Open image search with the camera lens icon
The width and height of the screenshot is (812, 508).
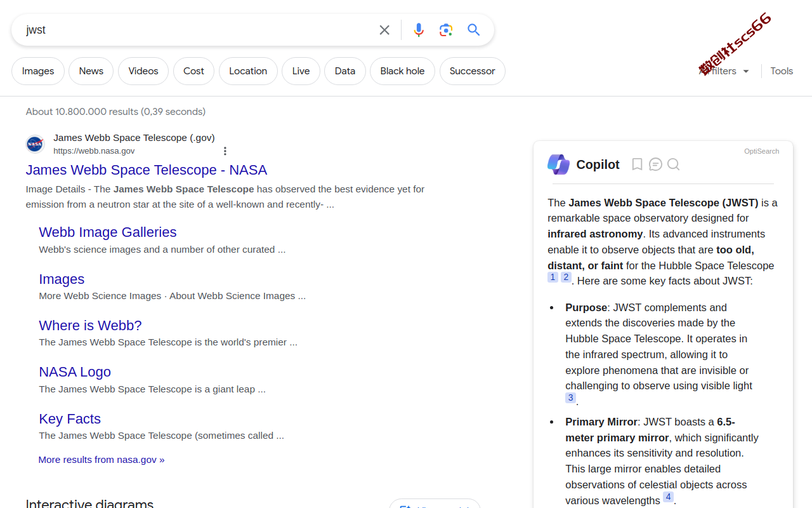(x=446, y=30)
